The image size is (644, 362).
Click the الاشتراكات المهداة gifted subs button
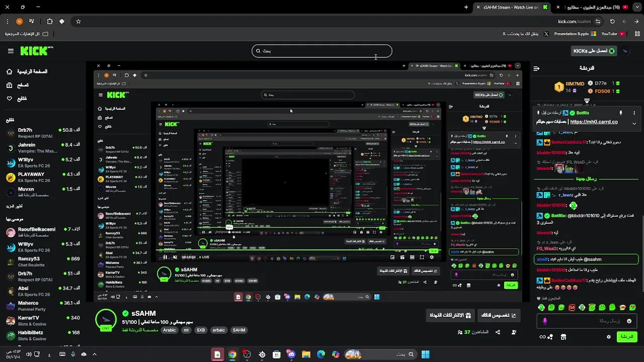(x=450, y=315)
